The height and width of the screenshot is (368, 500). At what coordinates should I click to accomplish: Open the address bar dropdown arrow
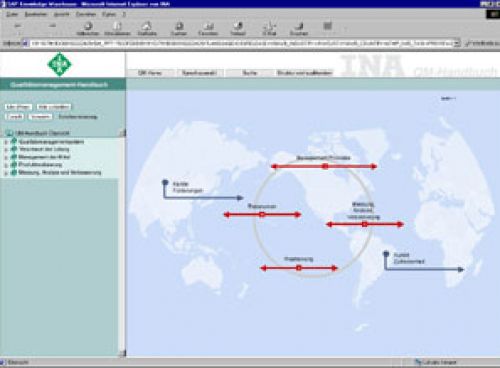(457, 43)
